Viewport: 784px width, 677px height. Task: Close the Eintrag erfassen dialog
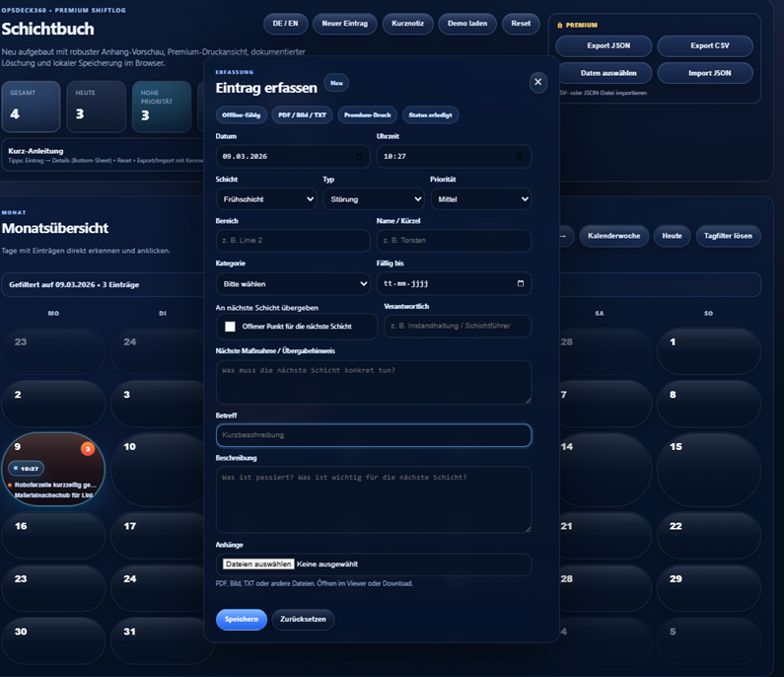point(537,82)
